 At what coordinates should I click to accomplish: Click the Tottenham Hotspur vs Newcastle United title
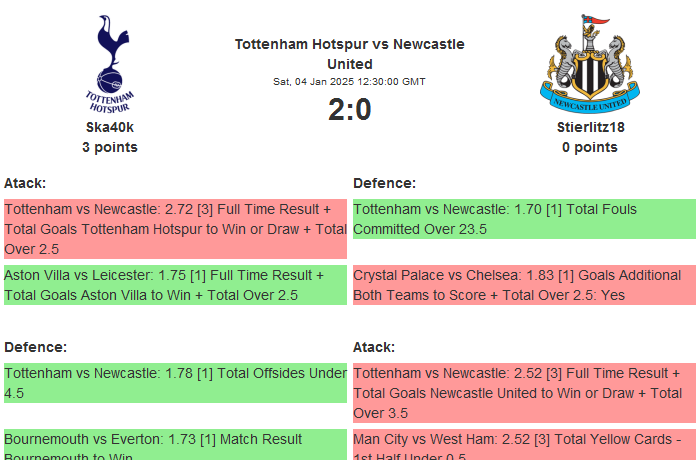coord(349,54)
